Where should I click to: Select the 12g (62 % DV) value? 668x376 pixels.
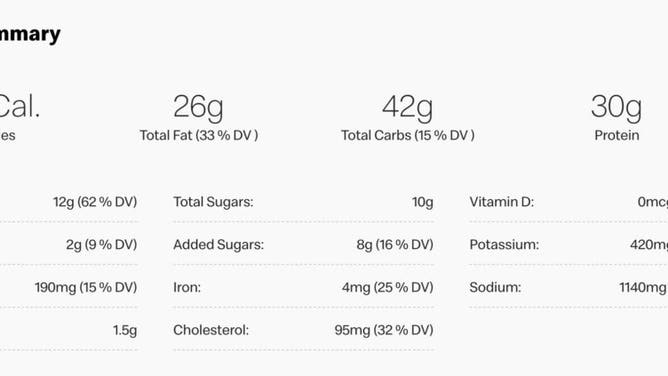point(95,202)
